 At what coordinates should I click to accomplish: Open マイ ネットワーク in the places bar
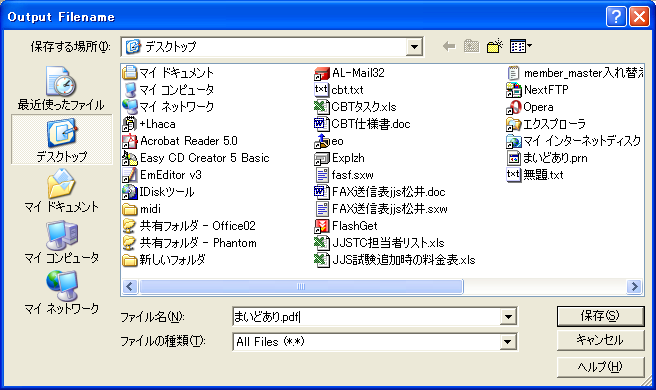click(x=62, y=292)
